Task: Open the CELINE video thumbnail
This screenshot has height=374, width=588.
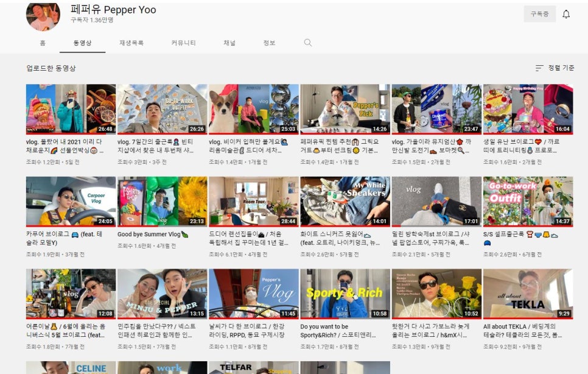Action: pyautogui.click(x=71, y=368)
